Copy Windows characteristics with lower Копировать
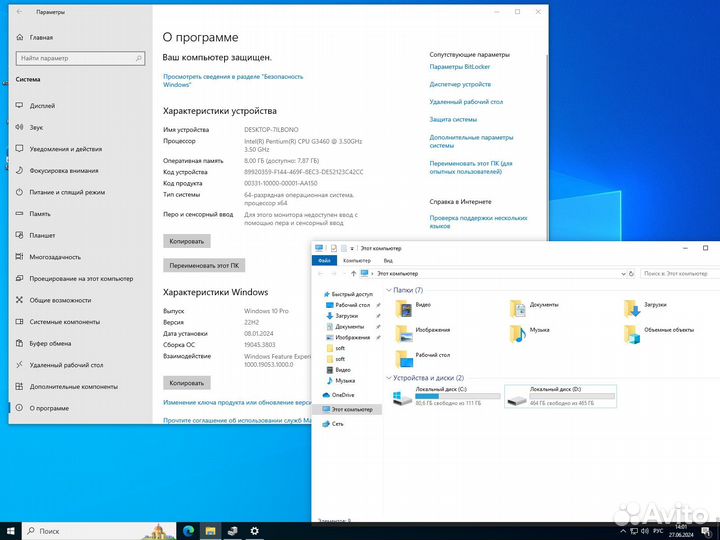 pyautogui.click(x=186, y=382)
